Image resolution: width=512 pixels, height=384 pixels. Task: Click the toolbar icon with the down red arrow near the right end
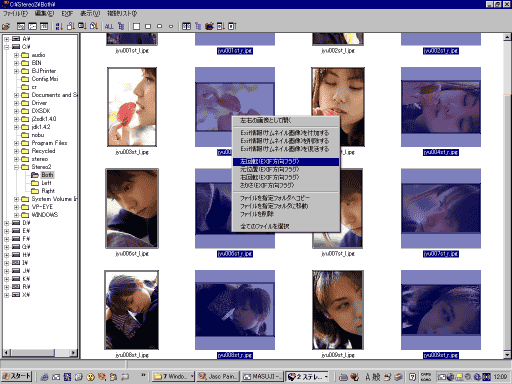pyautogui.click(x=221, y=26)
